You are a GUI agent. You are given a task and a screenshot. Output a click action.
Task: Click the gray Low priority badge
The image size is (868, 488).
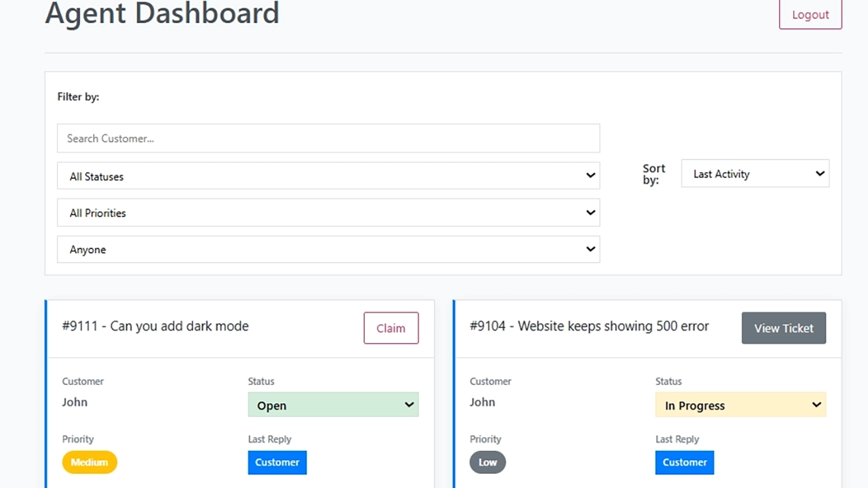(x=488, y=462)
